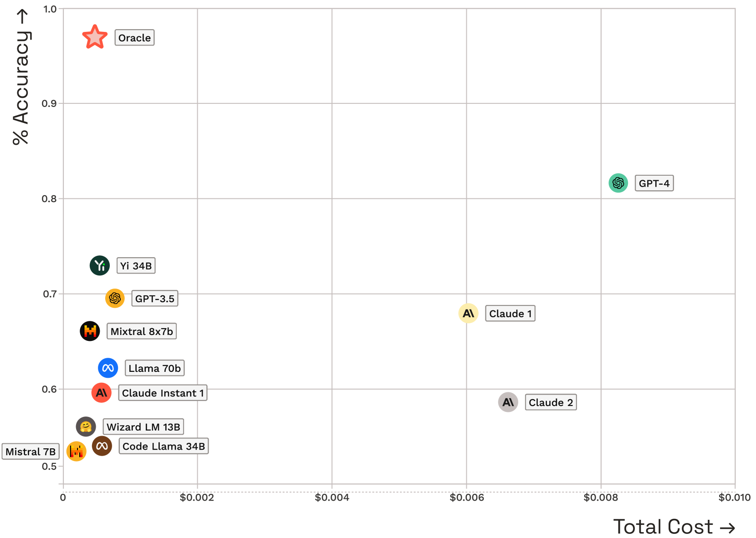The height and width of the screenshot is (538, 756).
Task: Click the blue Llama 70b Meta icon
Action: click(108, 368)
